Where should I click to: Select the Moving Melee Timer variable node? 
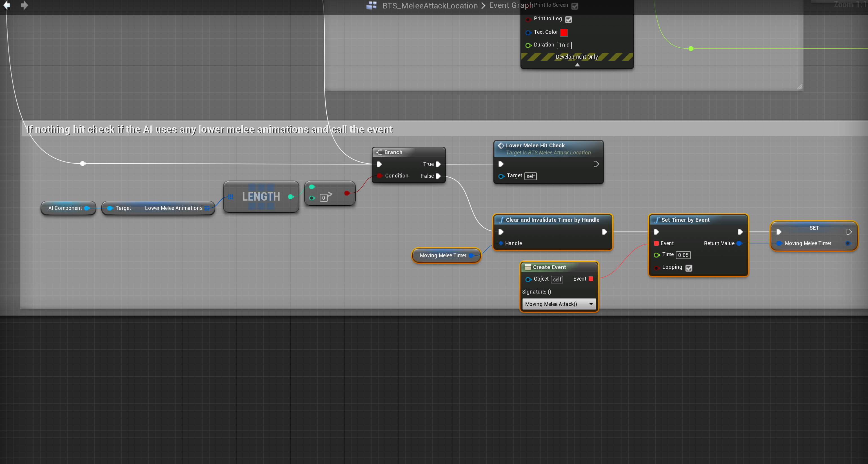pos(442,256)
